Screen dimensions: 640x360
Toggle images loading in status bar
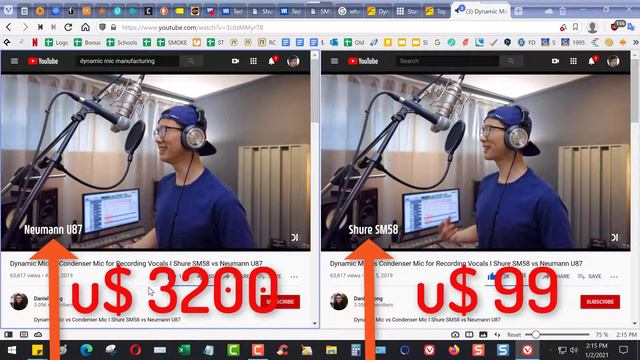coord(483,335)
